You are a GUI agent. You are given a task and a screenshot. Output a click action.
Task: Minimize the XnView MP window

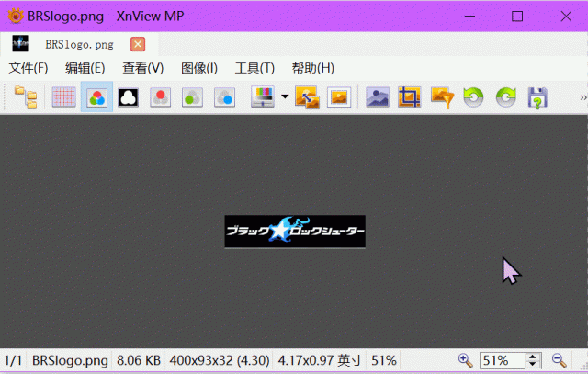click(x=469, y=17)
